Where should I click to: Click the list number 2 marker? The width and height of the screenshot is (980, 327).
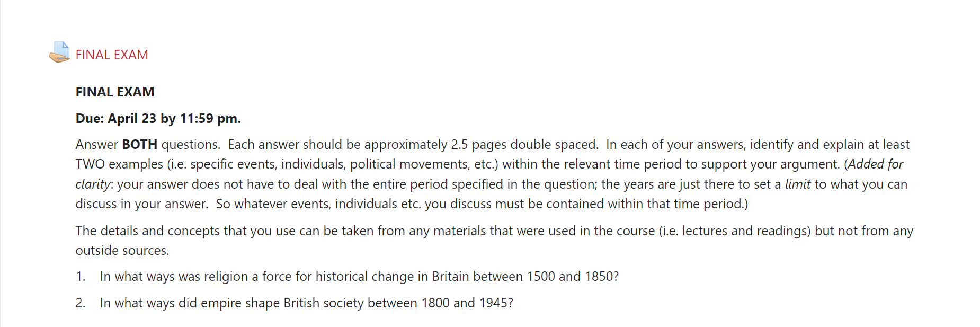pos(81,303)
